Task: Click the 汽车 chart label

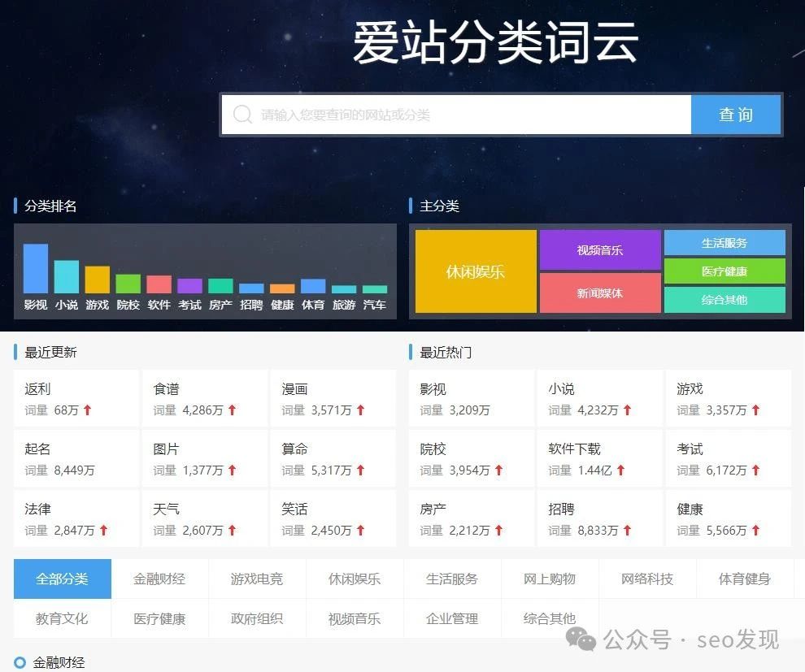Action: point(374,305)
